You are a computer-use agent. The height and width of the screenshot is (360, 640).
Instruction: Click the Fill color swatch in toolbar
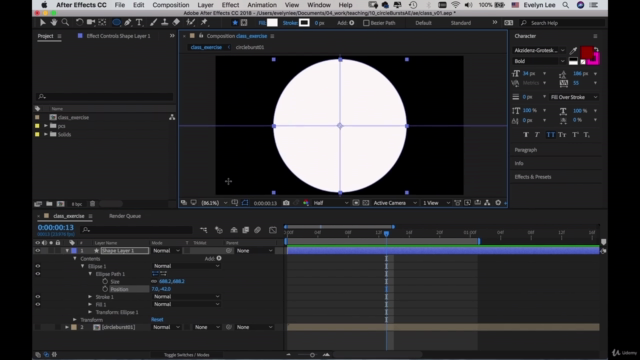272,23
